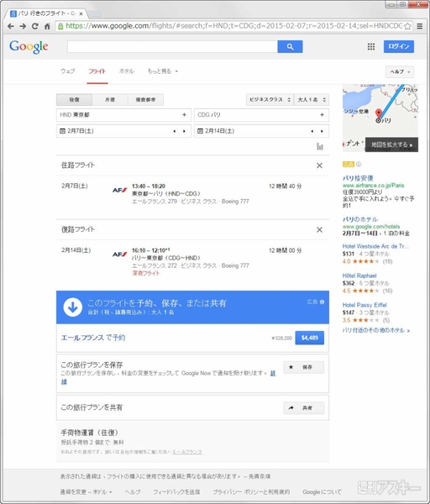This screenshot has width=430, height=504.
Task: Select the フライト tab
Action: coord(97,71)
